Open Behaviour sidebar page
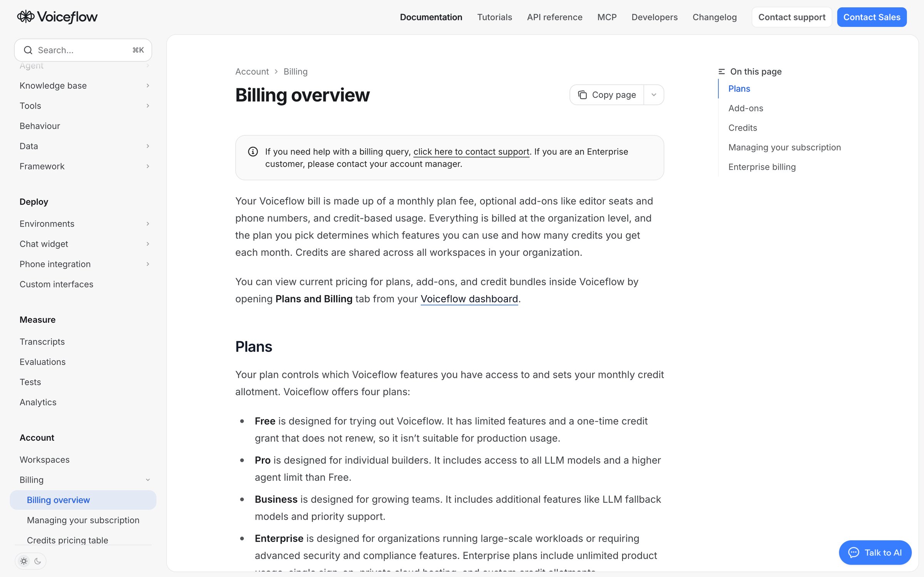924x577 pixels. [x=40, y=126]
